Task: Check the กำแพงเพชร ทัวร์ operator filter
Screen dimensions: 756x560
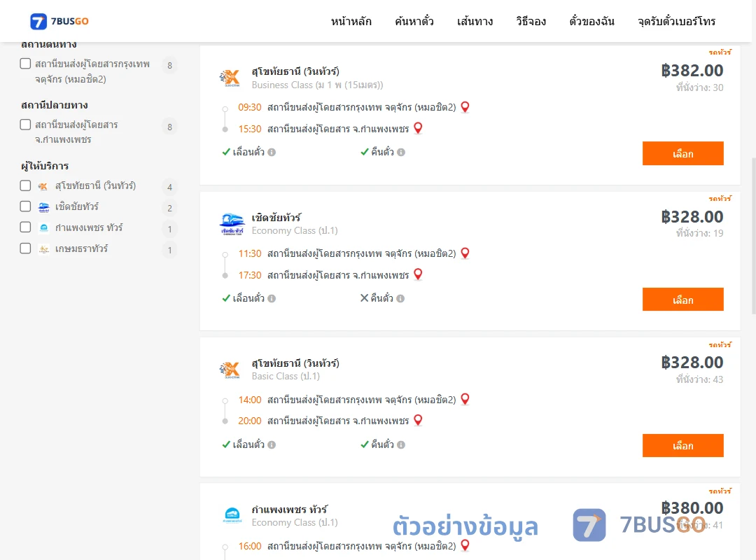Action: (25, 227)
